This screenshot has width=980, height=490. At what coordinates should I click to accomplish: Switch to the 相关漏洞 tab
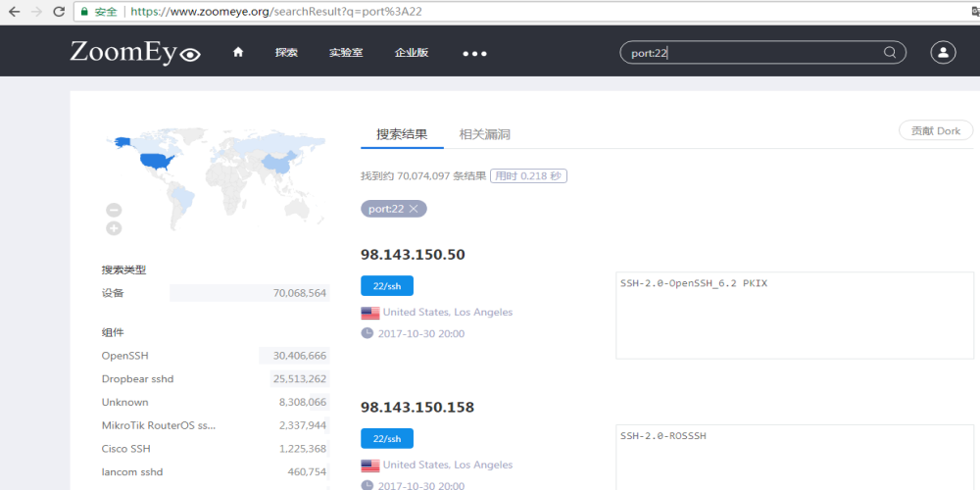coord(485,134)
